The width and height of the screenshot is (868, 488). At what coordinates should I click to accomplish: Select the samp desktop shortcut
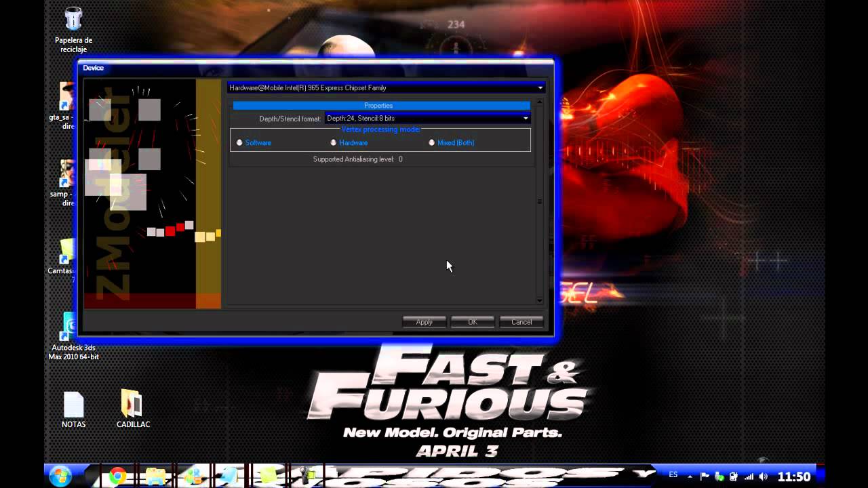click(x=66, y=184)
